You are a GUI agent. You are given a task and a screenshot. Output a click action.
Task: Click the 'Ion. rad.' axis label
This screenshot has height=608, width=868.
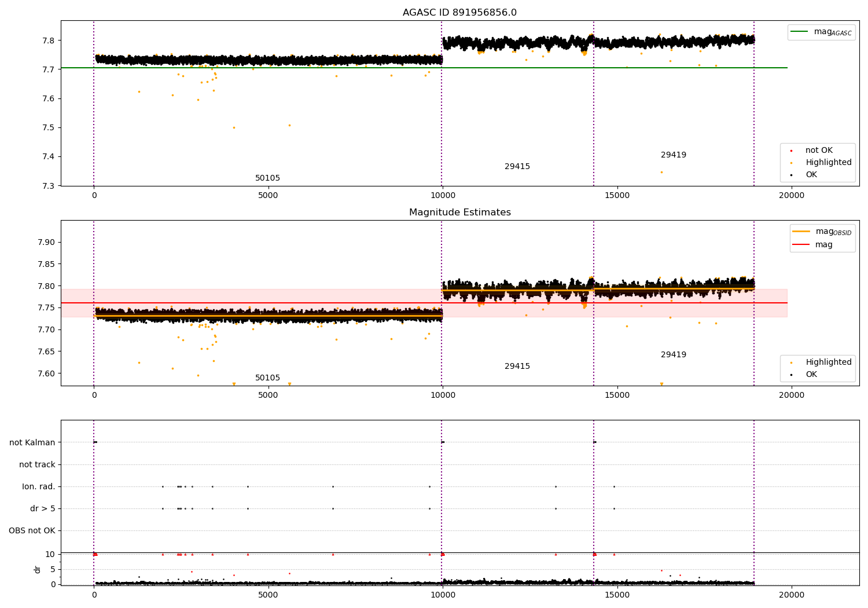tap(39, 487)
